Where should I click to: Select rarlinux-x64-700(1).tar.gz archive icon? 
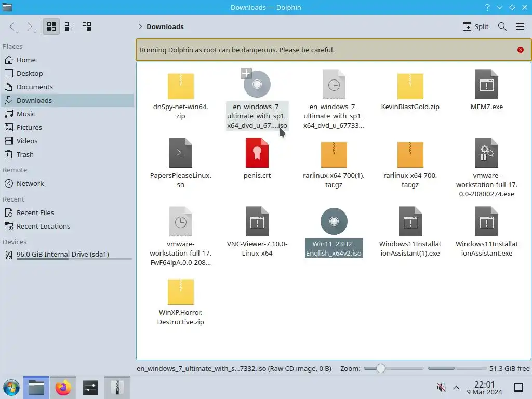(334, 155)
